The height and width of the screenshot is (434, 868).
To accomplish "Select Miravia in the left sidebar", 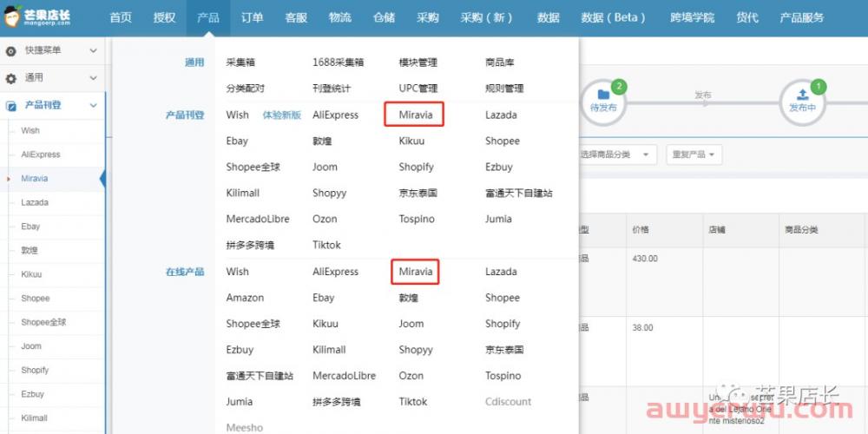I will pyautogui.click(x=35, y=179).
